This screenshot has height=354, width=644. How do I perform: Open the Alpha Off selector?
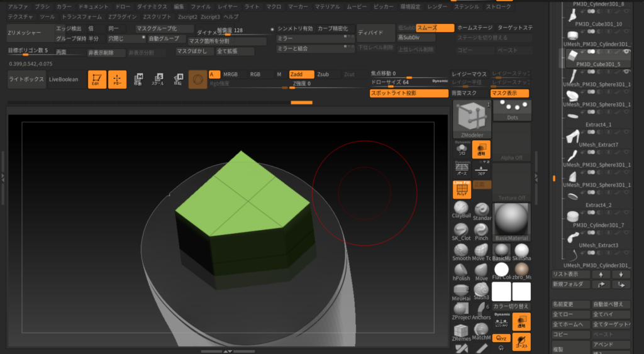pos(511,141)
